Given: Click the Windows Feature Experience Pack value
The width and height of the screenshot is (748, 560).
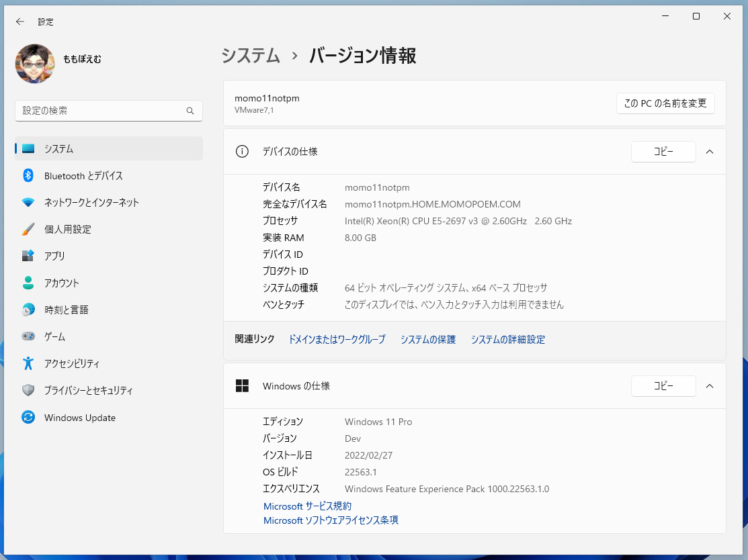Looking at the screenshot, I should click(x=446, y=489).
